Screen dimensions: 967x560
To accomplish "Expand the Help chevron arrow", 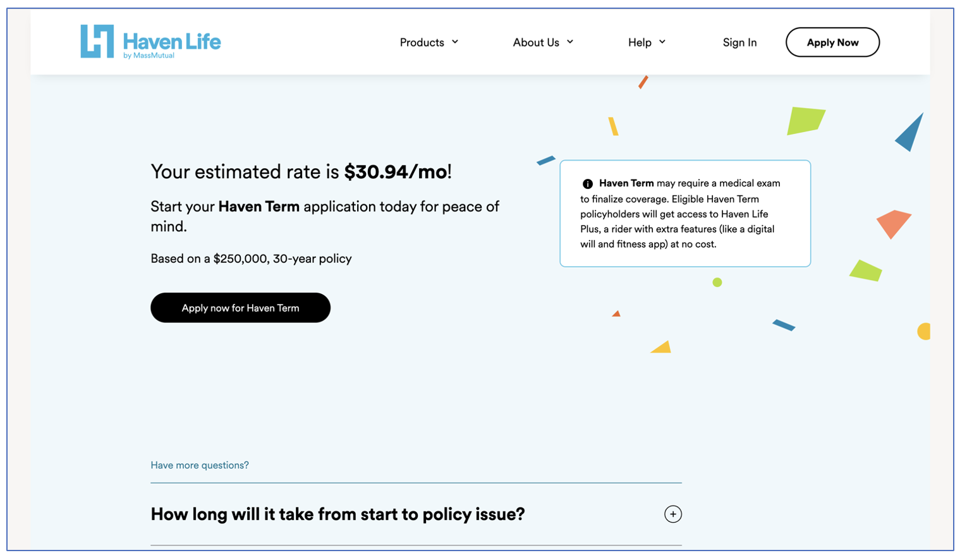I will [662, 42].
